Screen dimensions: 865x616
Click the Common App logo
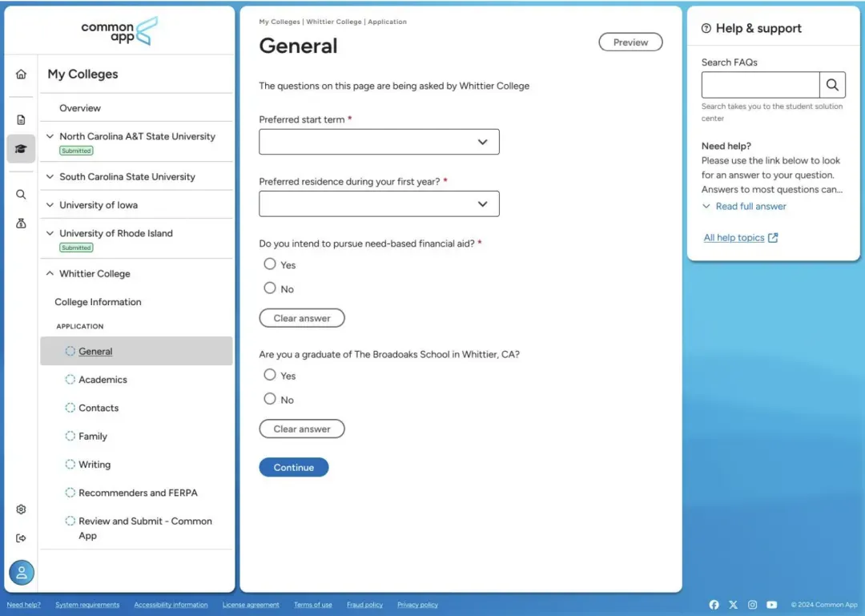pos(119,31)
